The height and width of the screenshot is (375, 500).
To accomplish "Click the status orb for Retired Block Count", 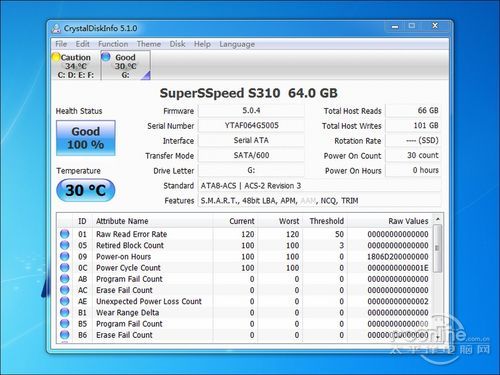I will coord(65,245).
